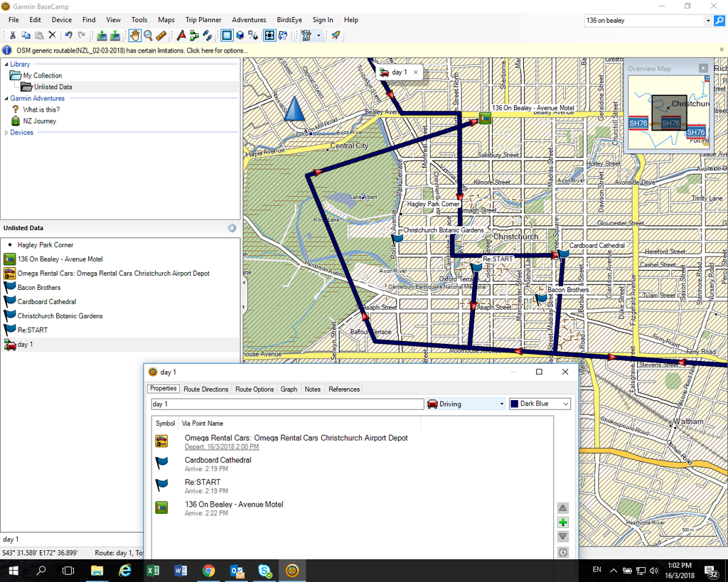This screenshot has height=582, width=728.
Task: Select the Measure ruler tool
Action: (161, 36)
